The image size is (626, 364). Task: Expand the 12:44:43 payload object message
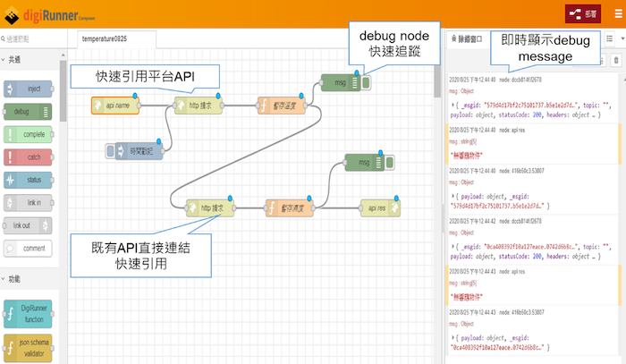[453, 338]
